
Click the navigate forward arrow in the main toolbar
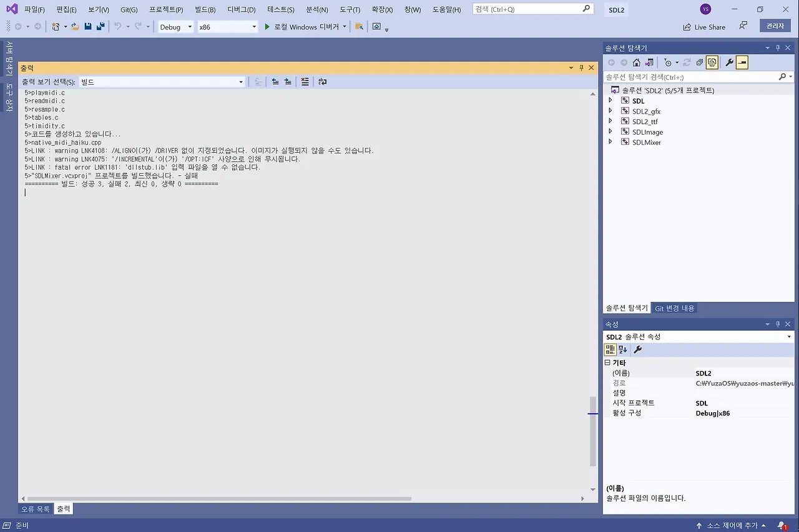click(38, 27)
